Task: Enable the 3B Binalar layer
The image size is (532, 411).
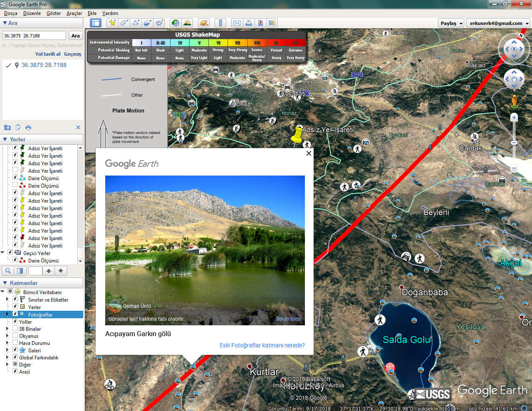Action: [15, 328]
